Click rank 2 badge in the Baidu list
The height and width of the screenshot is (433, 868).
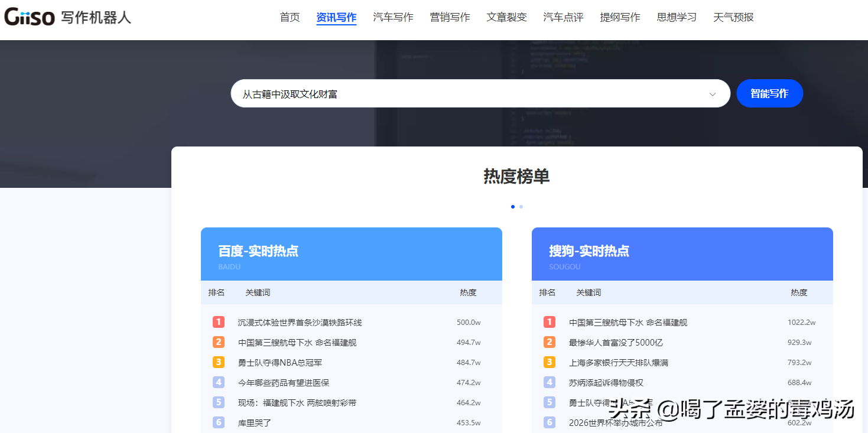coord(219,342)
